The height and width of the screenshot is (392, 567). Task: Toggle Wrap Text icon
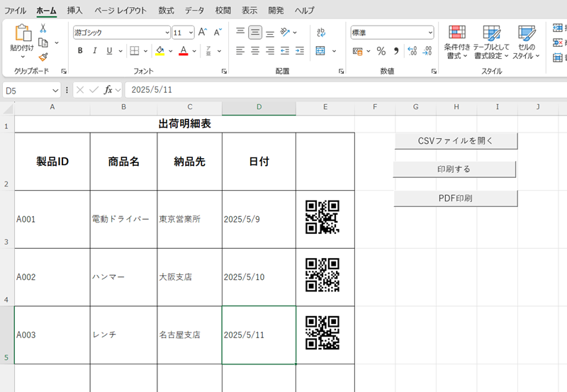(321, 32)
